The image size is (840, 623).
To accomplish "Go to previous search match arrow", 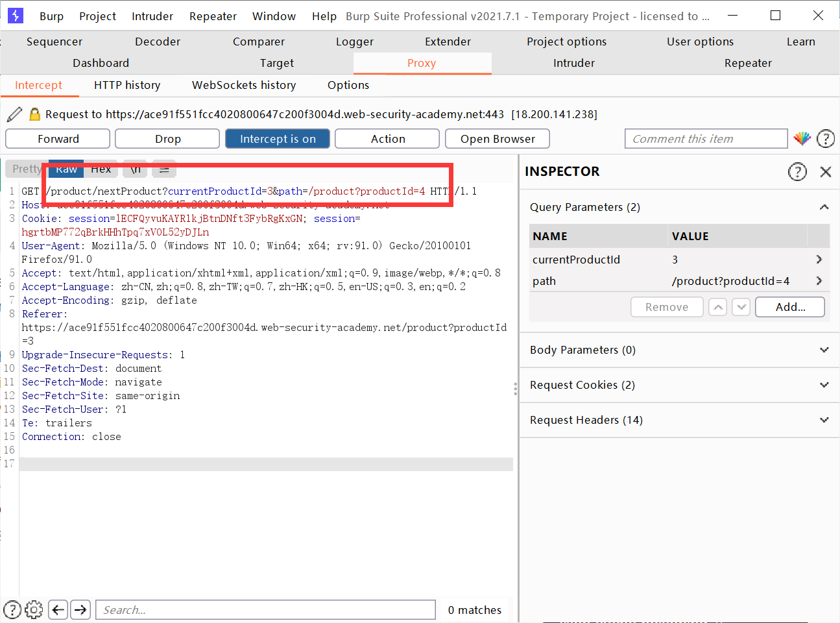I will pyautogui.click(x=58, y=609).
